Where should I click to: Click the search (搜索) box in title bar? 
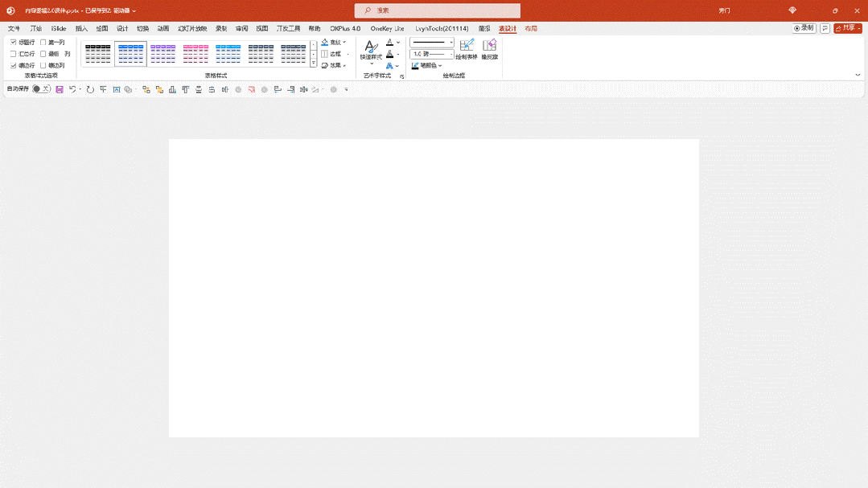coord(438,10)
